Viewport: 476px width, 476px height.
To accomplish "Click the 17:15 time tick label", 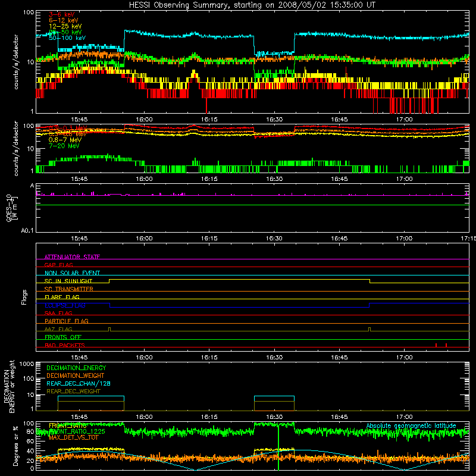I will coord(468,239).
